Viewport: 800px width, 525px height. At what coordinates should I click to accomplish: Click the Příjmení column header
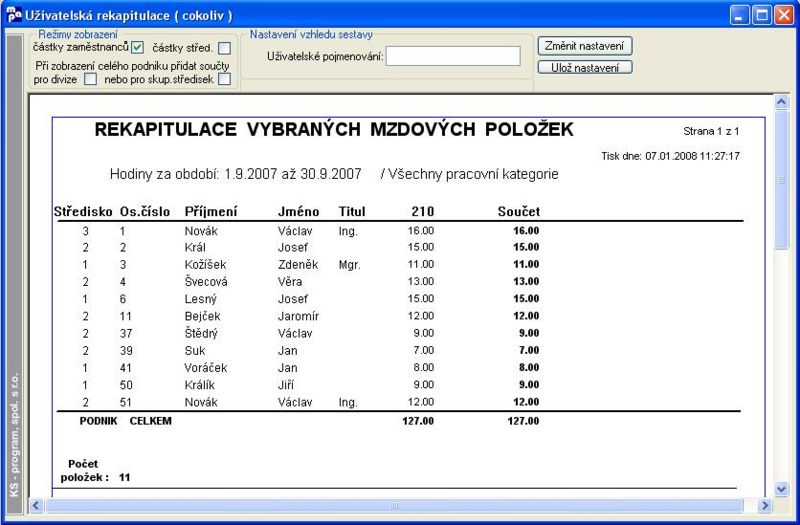tap(211, 212)
